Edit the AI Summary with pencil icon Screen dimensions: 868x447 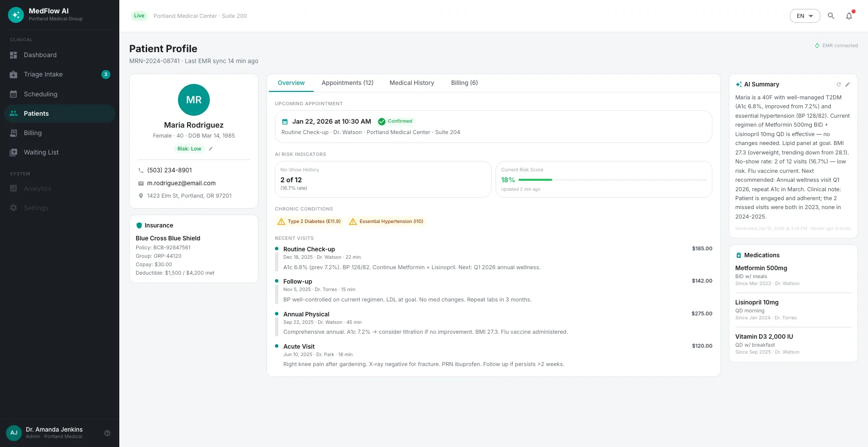pos(848,84)
